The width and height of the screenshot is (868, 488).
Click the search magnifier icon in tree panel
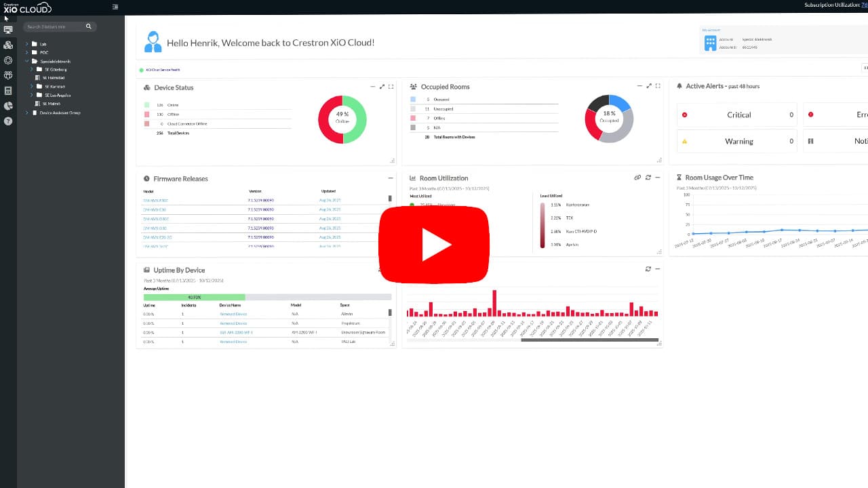[88, 26]
